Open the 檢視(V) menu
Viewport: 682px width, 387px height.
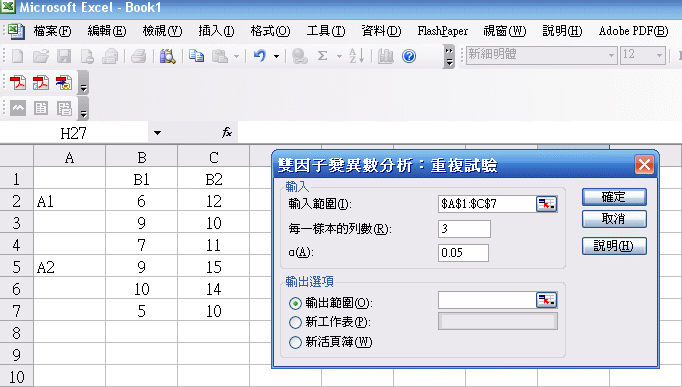pyautogui.click(x=162, y=31)
